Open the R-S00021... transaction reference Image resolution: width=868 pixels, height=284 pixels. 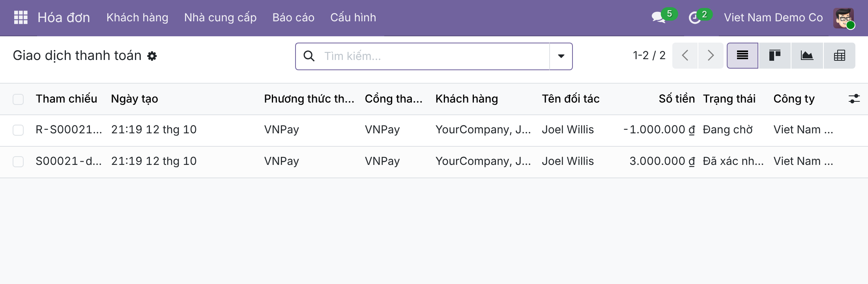pos(69,130)
